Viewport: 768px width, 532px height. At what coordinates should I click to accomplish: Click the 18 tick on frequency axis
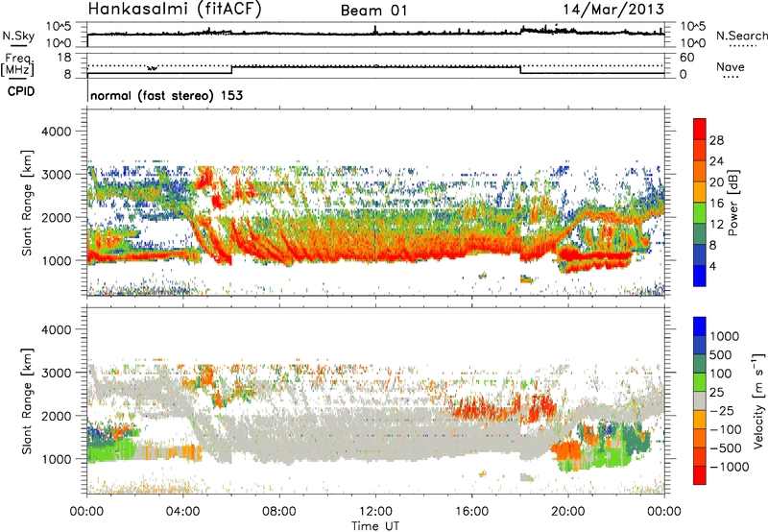tap(64, 58)
